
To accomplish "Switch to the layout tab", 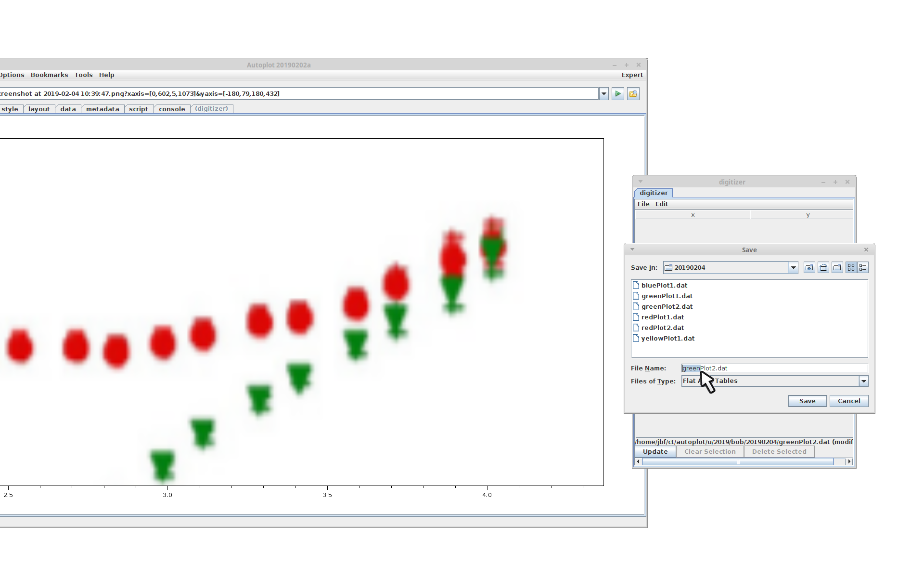I will pyautogui.click(x=39, y=109).
